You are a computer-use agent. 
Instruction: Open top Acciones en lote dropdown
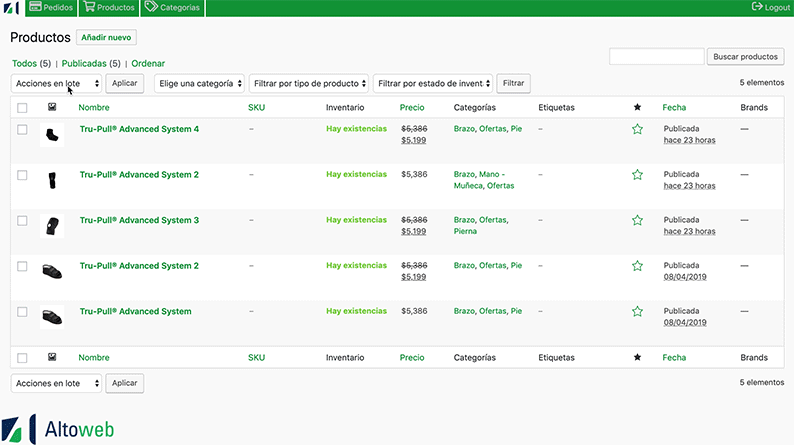click(56, 84)
